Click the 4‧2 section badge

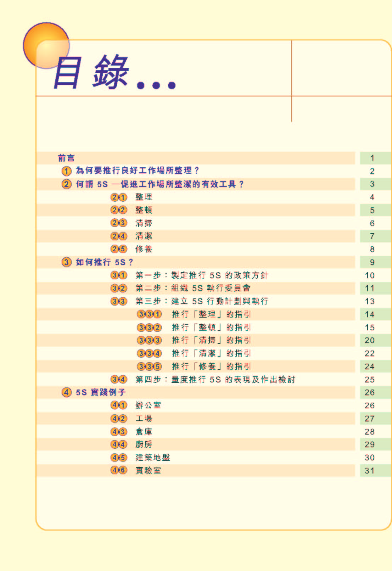[x=119, y=419]
